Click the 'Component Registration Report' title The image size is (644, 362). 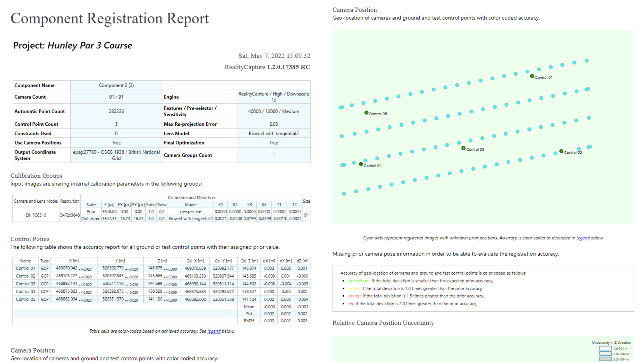pos(110,19)
